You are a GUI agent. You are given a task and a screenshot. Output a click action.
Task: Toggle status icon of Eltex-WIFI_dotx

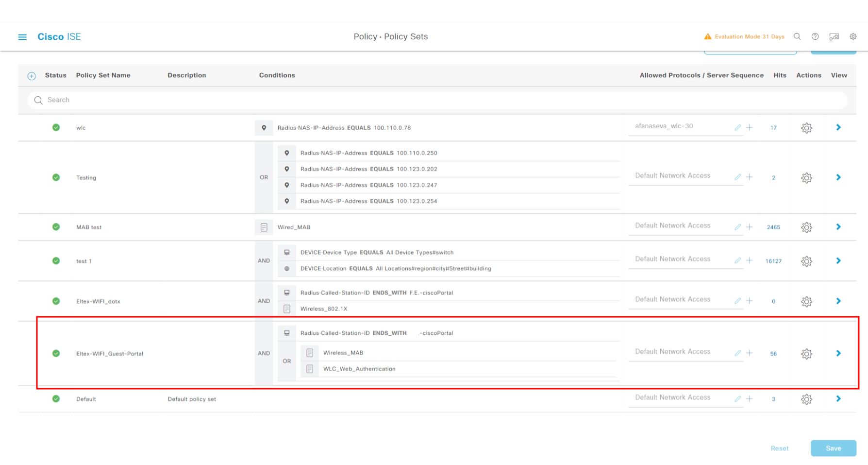point(56,301)
